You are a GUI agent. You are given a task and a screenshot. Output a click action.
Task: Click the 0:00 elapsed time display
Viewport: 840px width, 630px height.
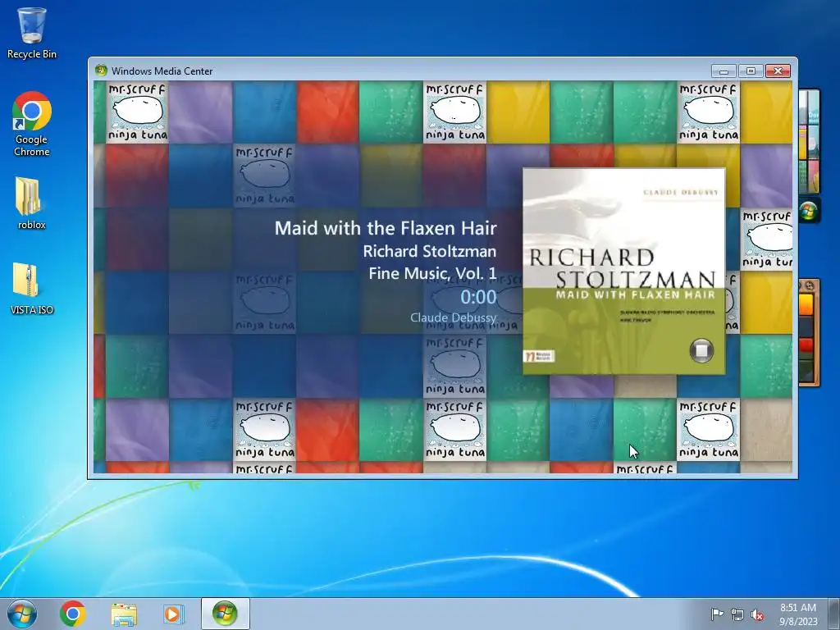(x=478, y=297)
